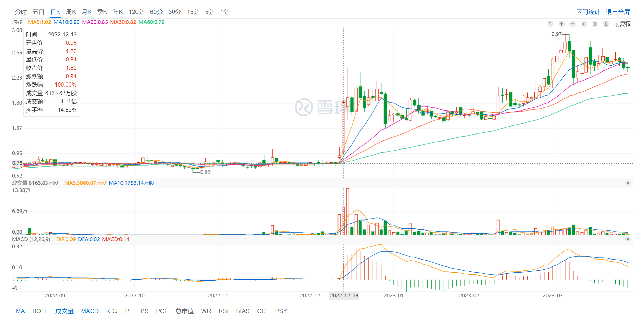Viewport: 644px width, 322px height.
Task: Click 退出全屏 to exit fullscreen
Action: [x=618, y=12]
